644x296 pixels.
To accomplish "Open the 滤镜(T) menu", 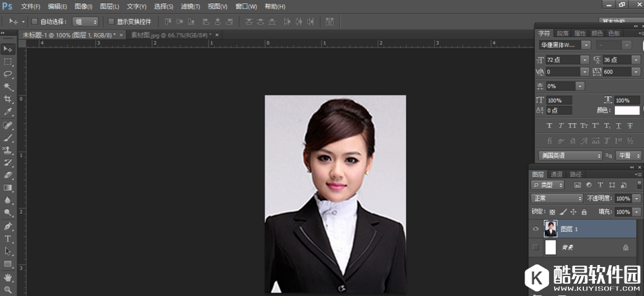I will click(x=190, y=6).
